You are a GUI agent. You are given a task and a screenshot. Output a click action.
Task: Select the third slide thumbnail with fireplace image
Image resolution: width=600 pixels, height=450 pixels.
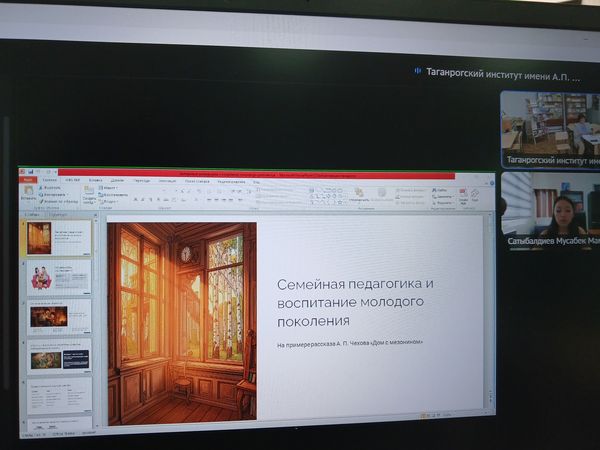pyautogui.click(x=59, y=317)
